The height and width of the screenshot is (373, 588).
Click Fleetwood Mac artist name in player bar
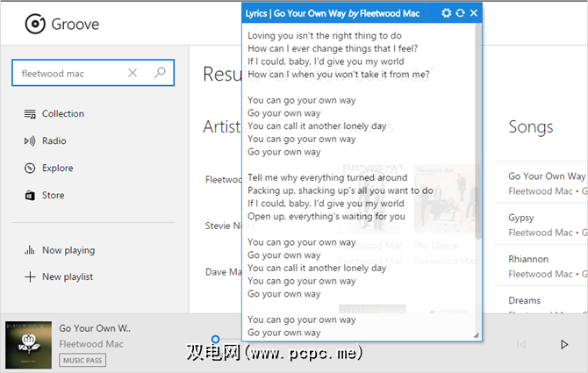[91, 344]
